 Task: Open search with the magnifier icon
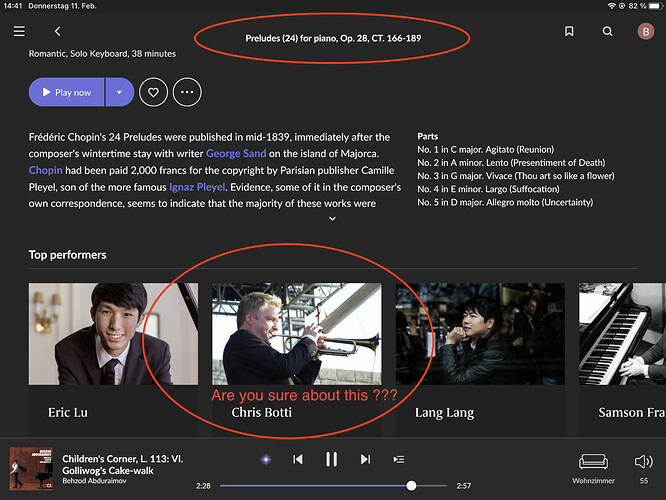point(608,31)
